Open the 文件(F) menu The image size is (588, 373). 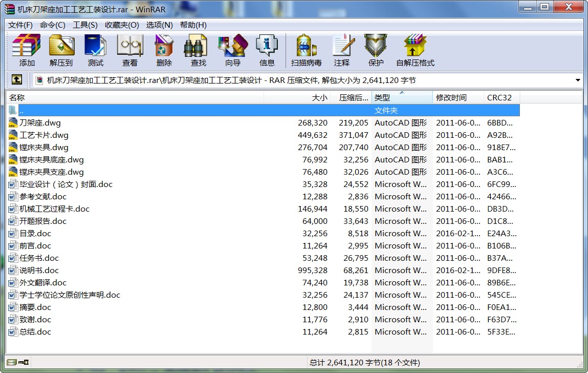(20, 25)
